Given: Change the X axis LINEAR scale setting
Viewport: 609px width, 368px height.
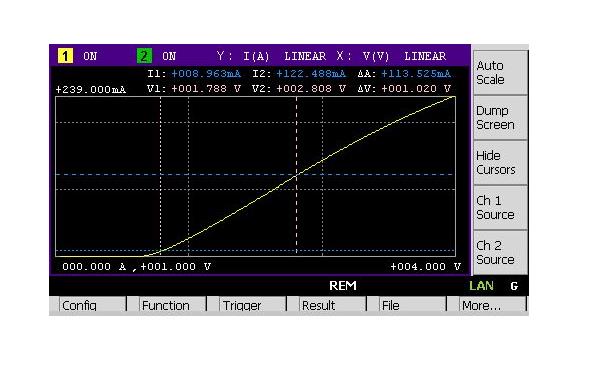Looking at the screenshot, I should tap(425, 56).
